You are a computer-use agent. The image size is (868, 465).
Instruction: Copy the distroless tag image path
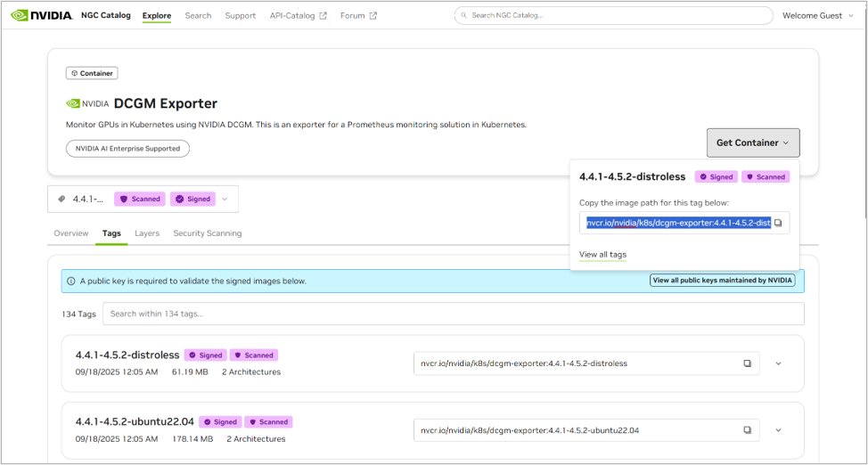(x=747, y=363)
